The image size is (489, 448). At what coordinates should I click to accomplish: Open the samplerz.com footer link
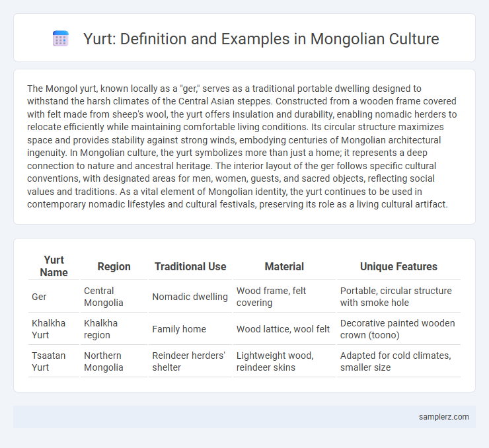click(x=444, y=417)
